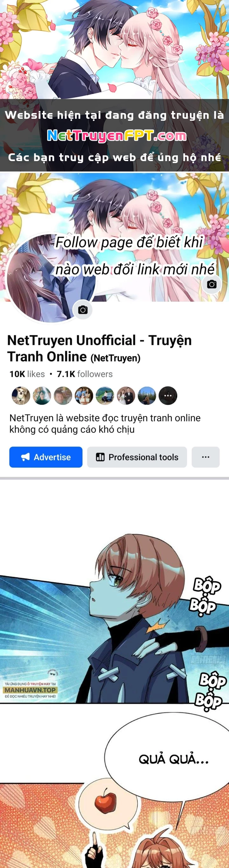The width and height of the screenshot is (229, 868).
Task: Open the wedding couple follower avatar
Action: pos(126,395)
